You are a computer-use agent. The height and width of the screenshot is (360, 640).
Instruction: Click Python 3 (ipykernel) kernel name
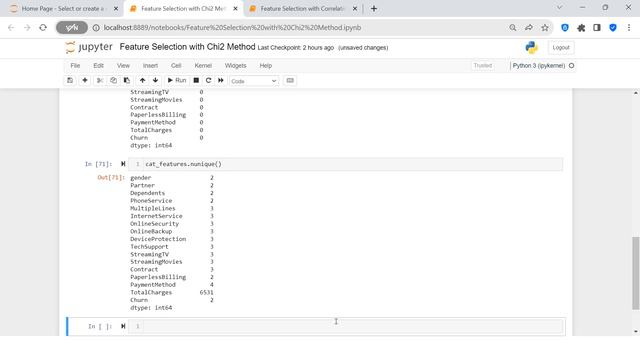[x=539, y=66]
